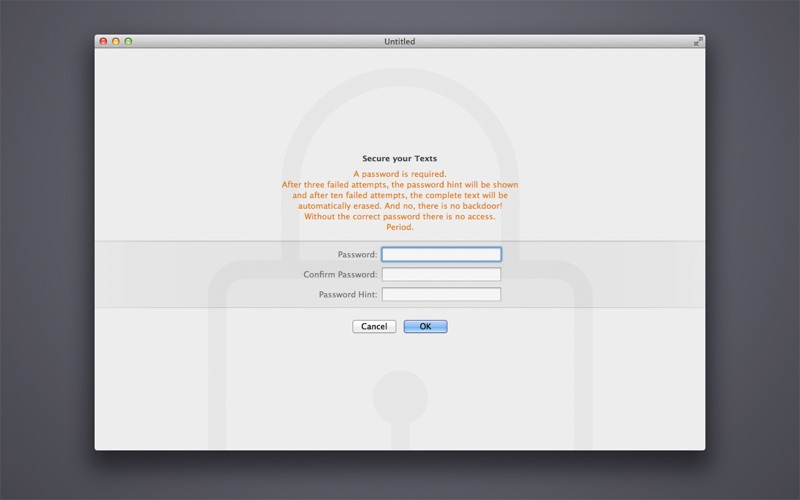Minimize the window using yellow button
The image size is (800, 500).
116,41
